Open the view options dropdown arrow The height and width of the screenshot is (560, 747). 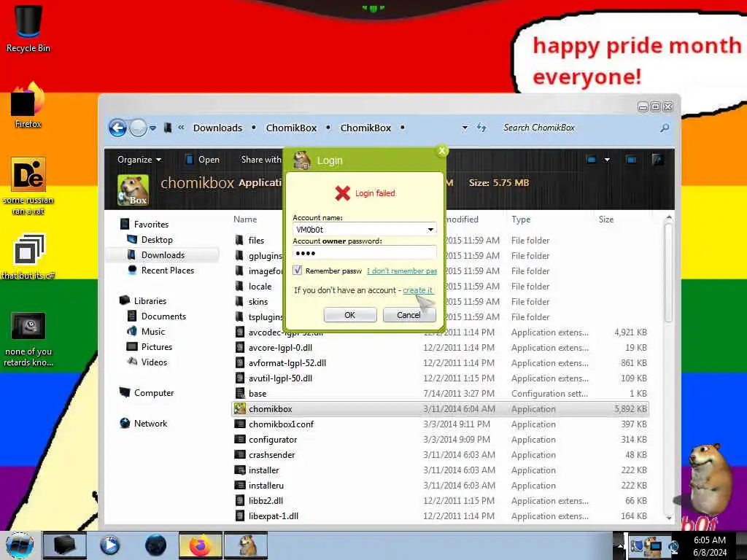click(607, 160)
